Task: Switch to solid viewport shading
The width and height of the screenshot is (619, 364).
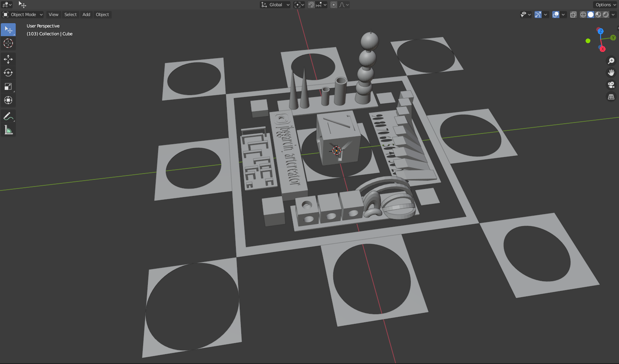Action: (591, 15)
